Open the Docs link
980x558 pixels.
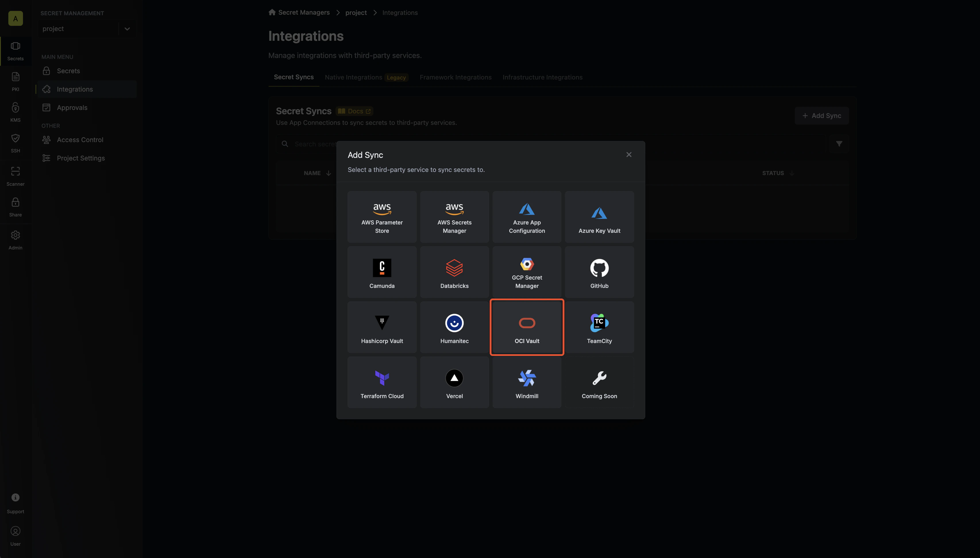[354, 111]
